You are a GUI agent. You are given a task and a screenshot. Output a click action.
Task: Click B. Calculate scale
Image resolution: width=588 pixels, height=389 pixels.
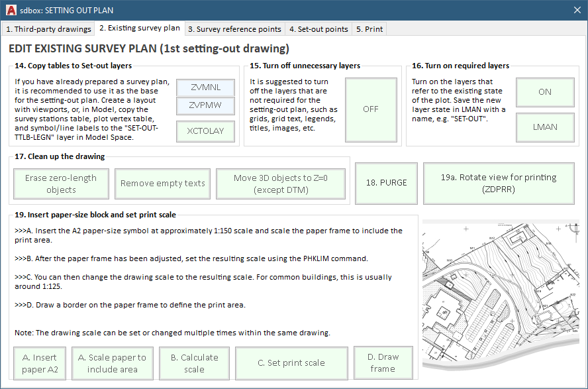[194, 363]
